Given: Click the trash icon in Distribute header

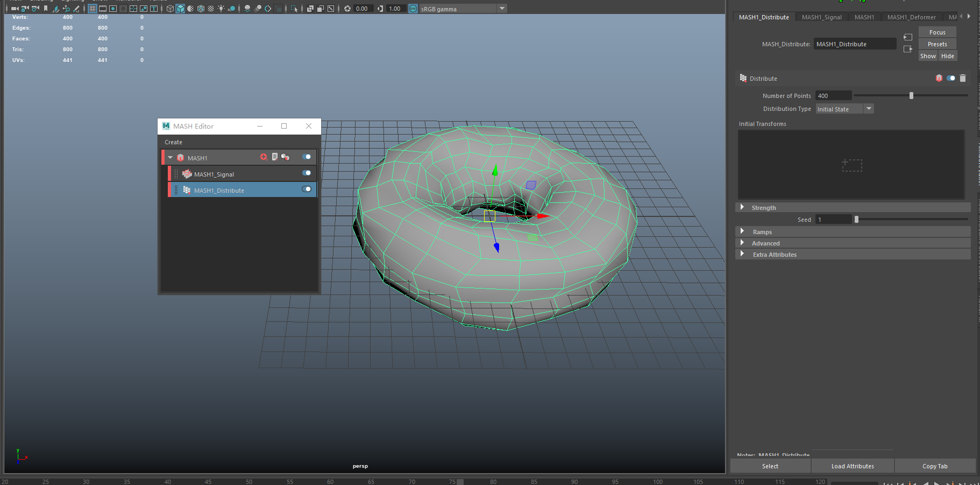Looking at the screenshot, I should pyautogui.click(x=962, y=78).
